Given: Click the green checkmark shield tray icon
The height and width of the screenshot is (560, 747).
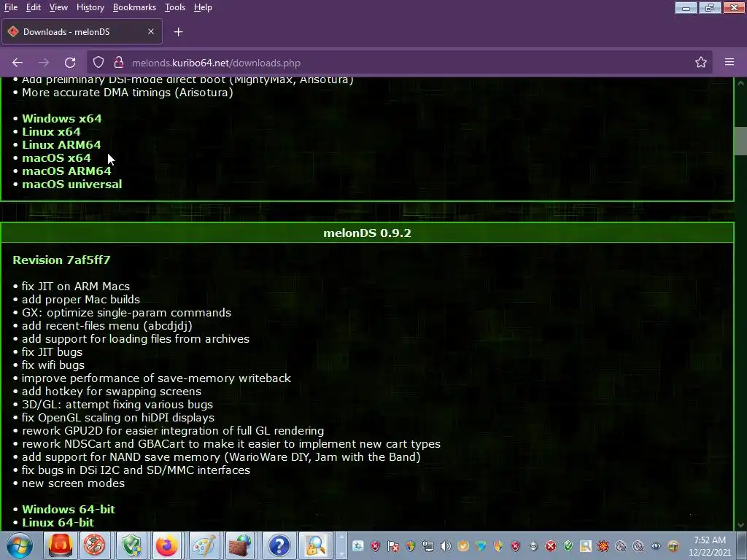Looking at the screenshot, I should pyautogui.click(x=568, y=546).
